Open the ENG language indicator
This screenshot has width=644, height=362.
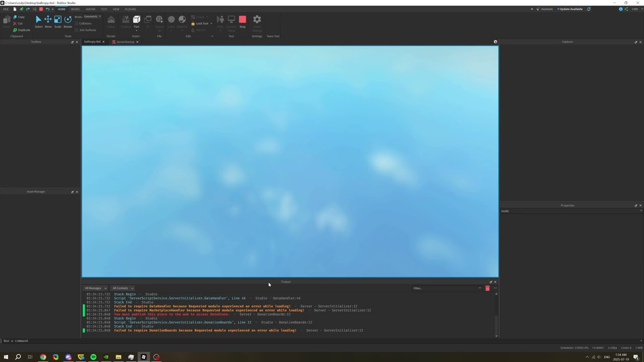607,357
